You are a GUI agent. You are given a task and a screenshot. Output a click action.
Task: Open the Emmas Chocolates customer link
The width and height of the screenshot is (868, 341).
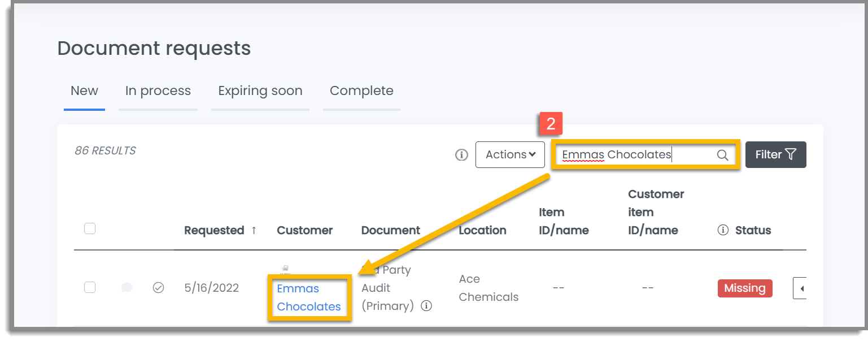[x=308, y=297]
